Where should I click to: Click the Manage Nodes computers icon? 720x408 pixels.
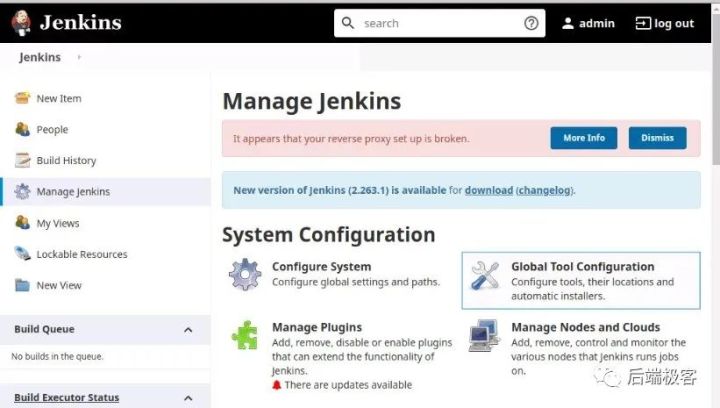click(x=484, y=335)
